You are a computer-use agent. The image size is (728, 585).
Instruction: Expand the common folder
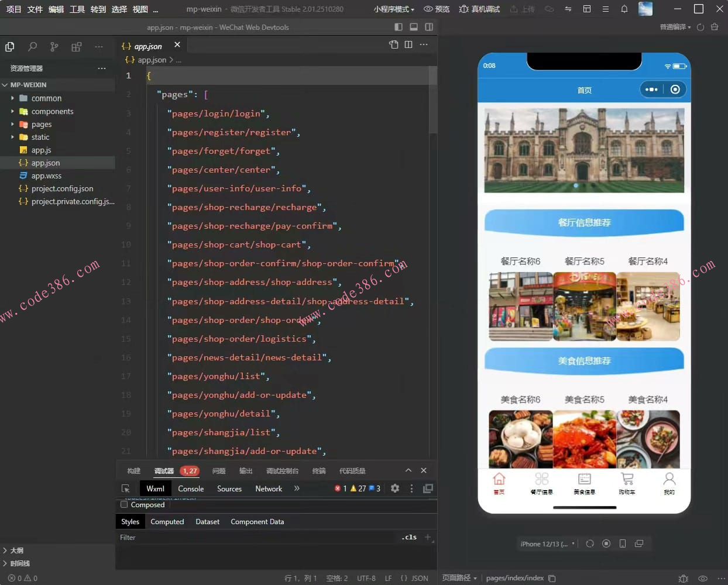coord(46,98)
